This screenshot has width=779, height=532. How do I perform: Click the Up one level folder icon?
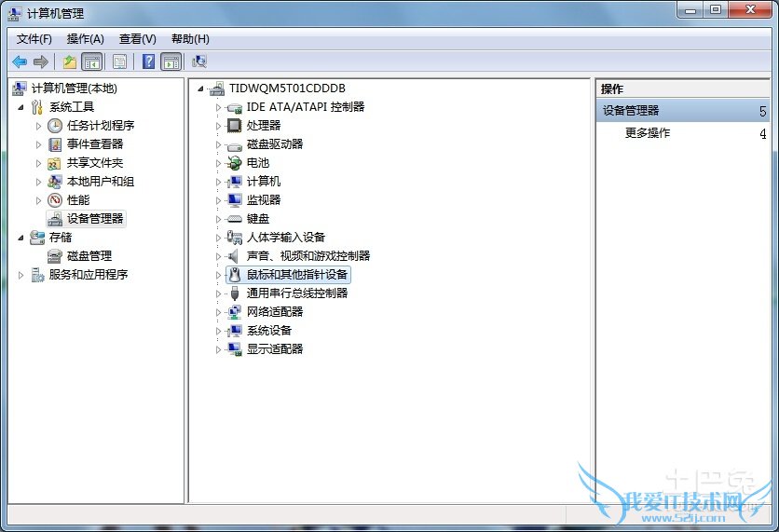[70, 61]
